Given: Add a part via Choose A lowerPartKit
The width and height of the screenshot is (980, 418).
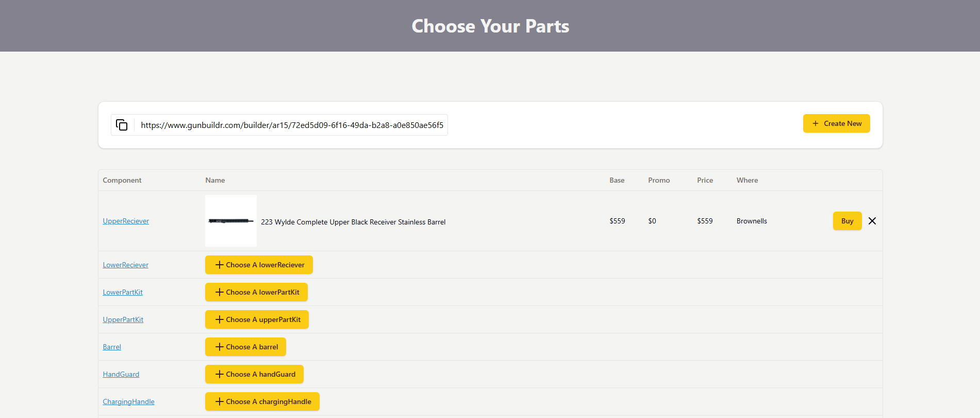Looking at the screenshot, I should (256, 292).
